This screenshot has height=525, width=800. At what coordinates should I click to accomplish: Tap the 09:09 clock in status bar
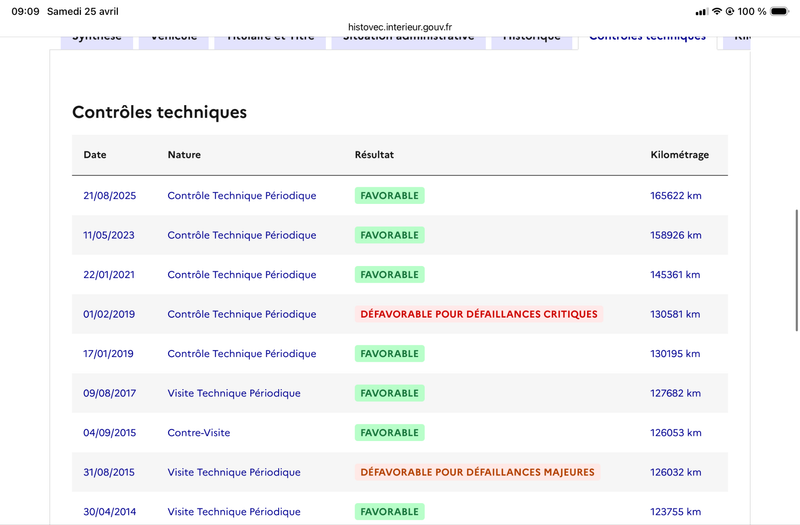[x=26, y=11]
